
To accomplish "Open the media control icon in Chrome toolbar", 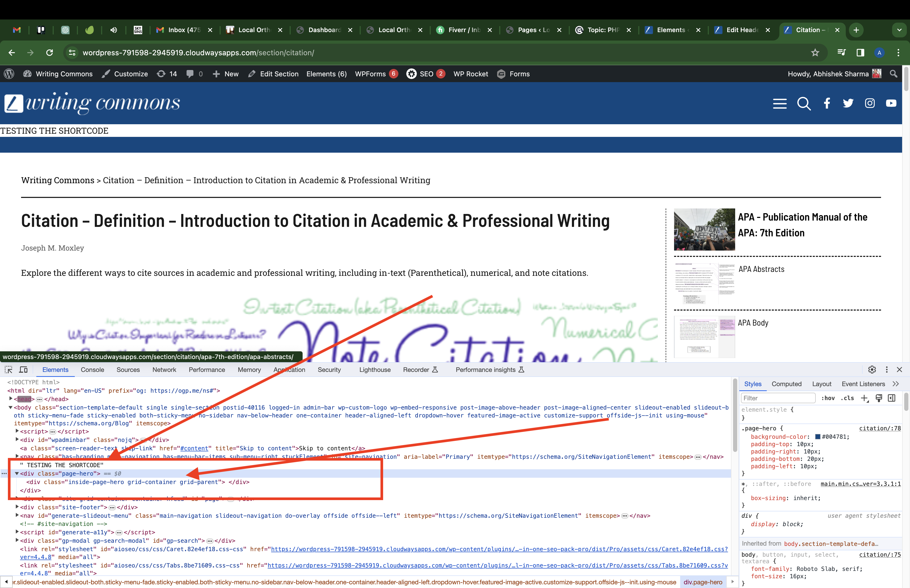I will tap(841, 53).
